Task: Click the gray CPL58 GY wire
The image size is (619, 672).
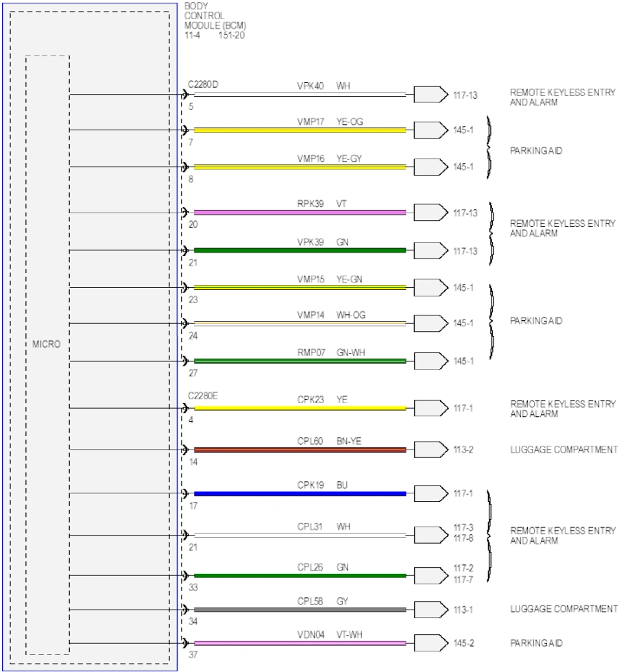Action: coord(300,610)
